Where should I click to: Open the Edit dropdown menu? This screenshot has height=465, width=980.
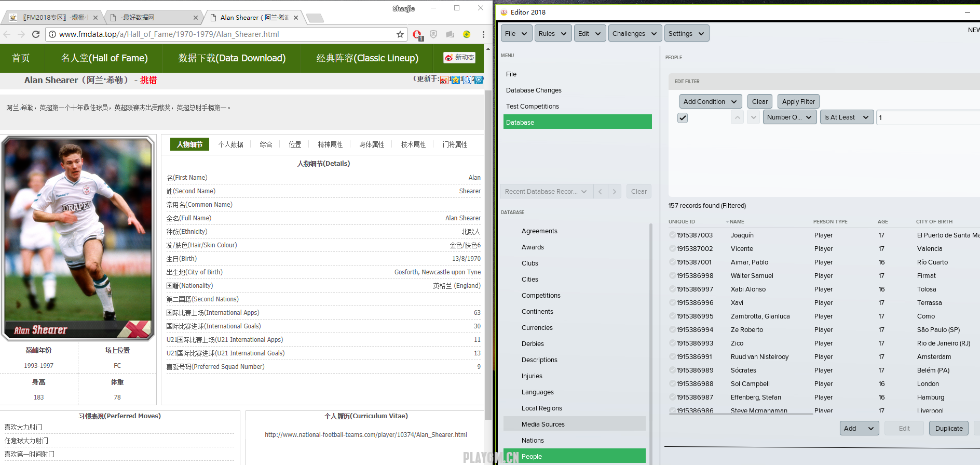tap(590, 34)
